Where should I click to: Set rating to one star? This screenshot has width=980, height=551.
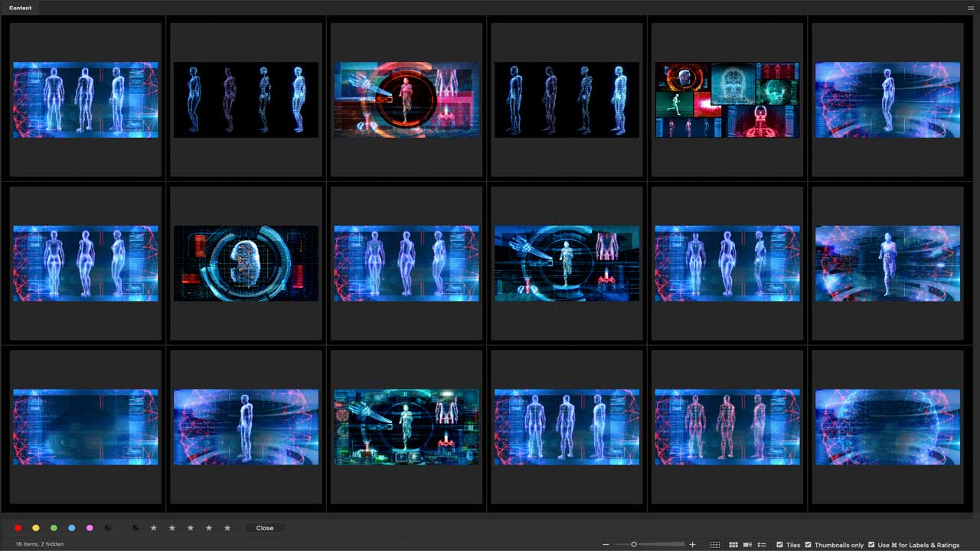click(x=154, y=528)
